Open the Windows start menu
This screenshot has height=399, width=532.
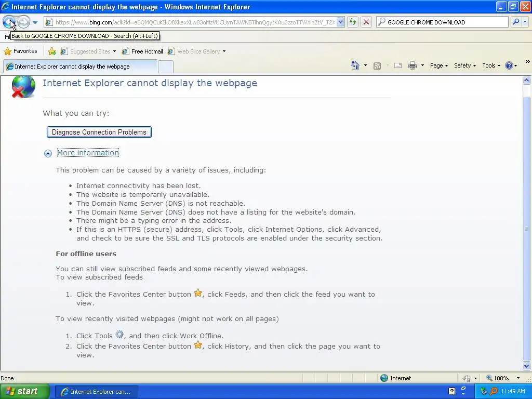tap(24, 392)
